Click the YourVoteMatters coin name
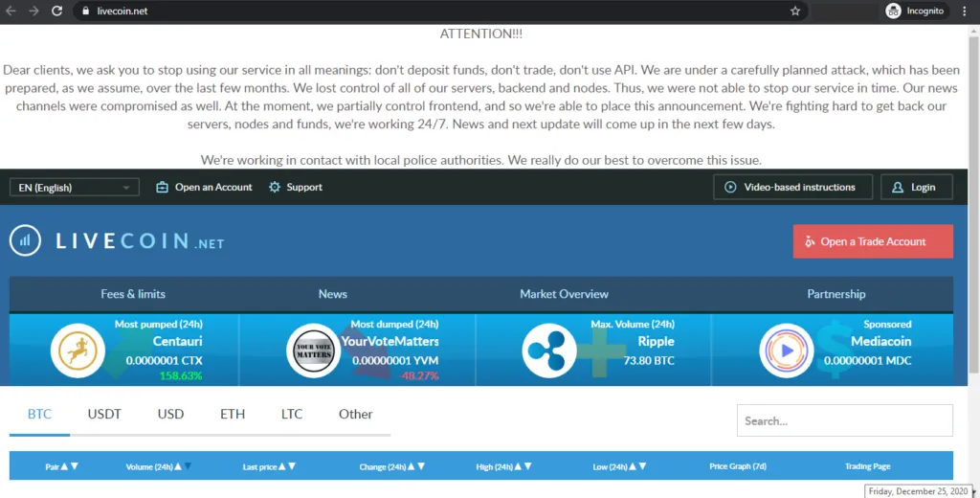Screen dimensions: 980x498 click(x=390, y=342)
